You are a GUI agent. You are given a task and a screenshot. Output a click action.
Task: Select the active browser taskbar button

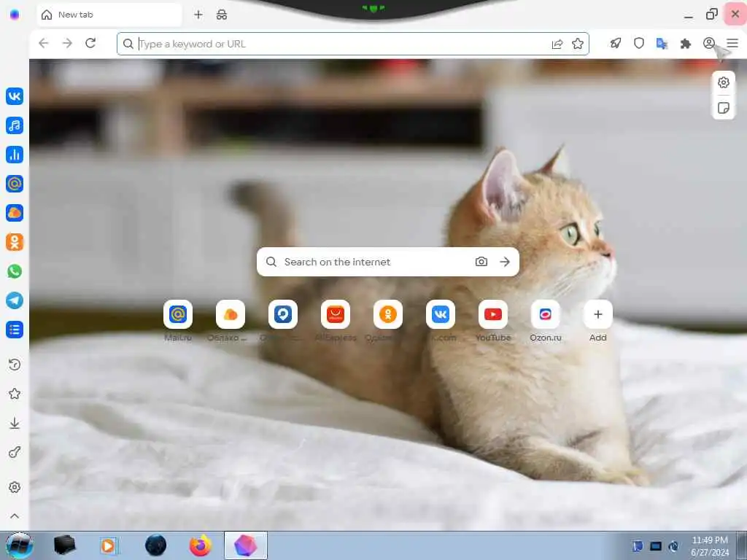point(246,545)
